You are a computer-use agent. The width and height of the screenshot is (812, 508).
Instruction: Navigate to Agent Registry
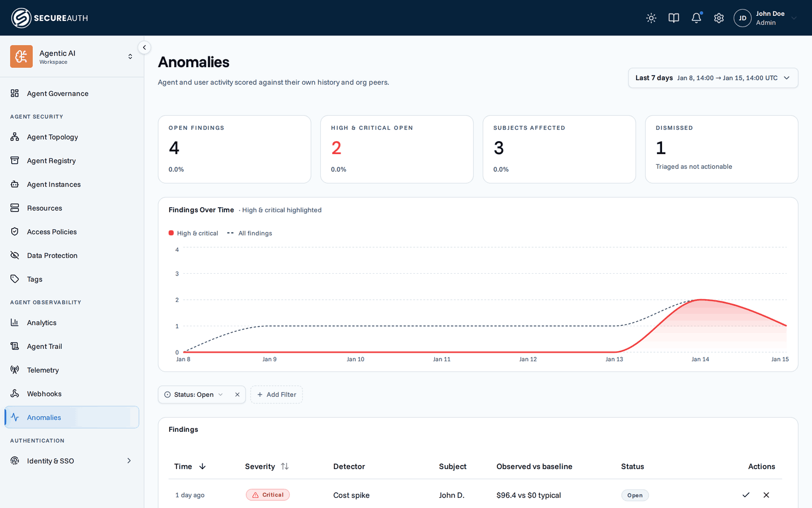tap(72, 160)
